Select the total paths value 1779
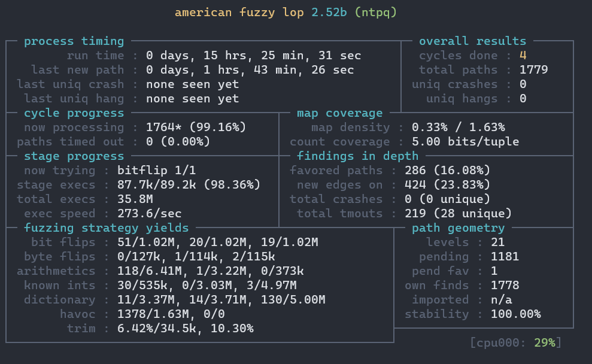 tap(533, 70)
